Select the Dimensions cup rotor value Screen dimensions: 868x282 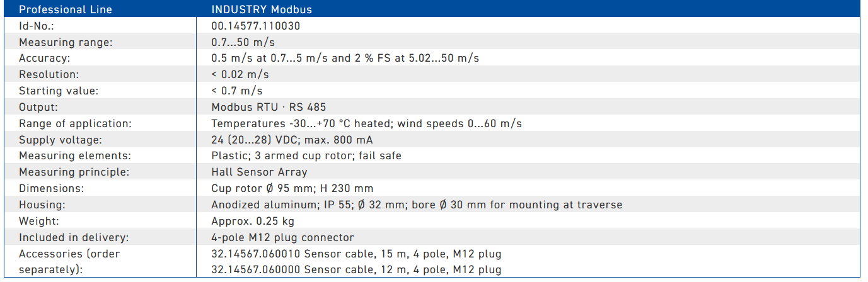[292, 188]
